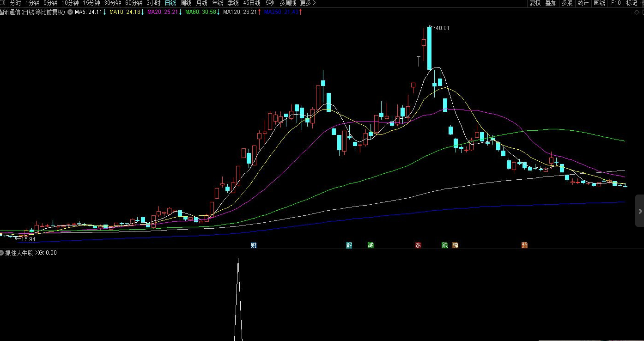Click the 财 financial report marker icon

pos(254,245)
